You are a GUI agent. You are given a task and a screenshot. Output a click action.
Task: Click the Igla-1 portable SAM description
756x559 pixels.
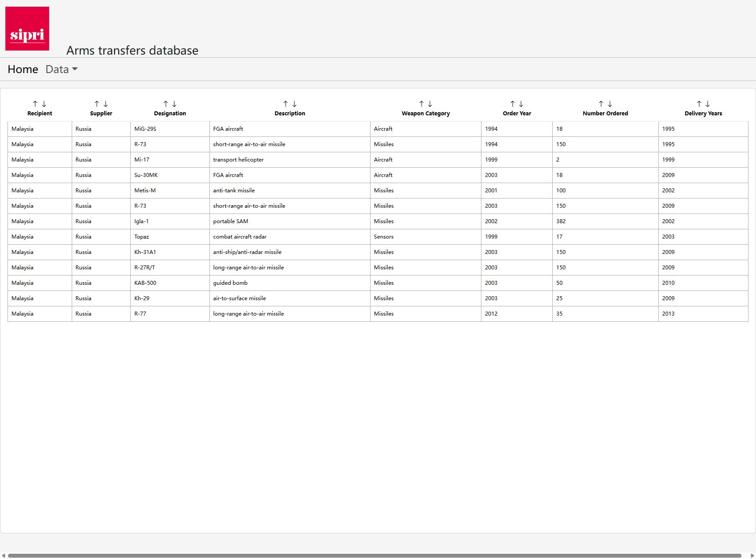[231, 221]
